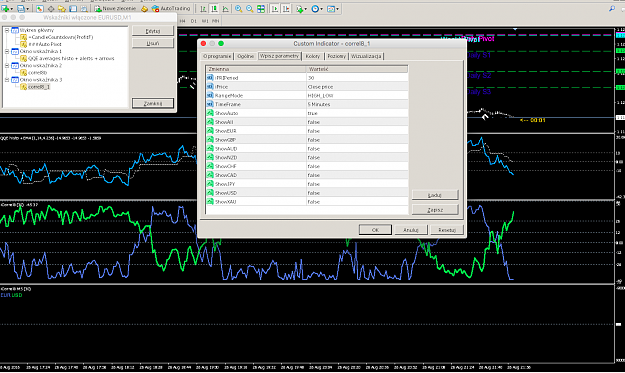The height and width of the screenshot is (373, 625).
Task: Confirm the dialog with OK
Action: (x=375, y=230)
